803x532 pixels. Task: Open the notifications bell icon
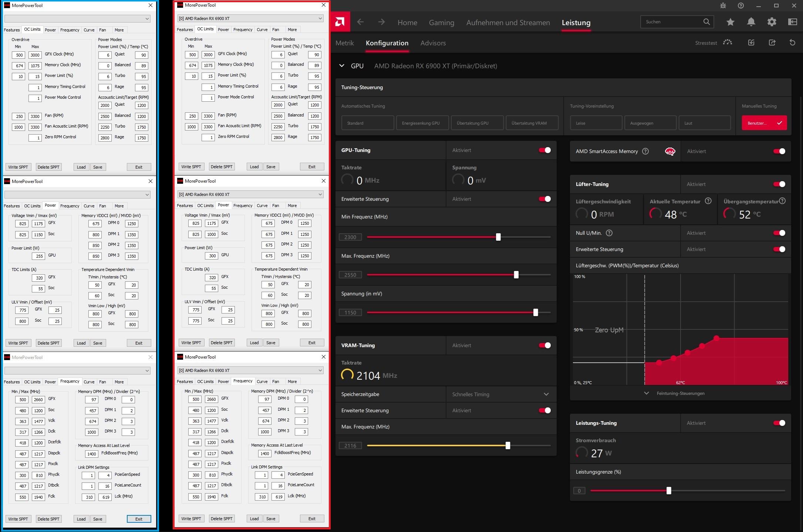point(751,22)
